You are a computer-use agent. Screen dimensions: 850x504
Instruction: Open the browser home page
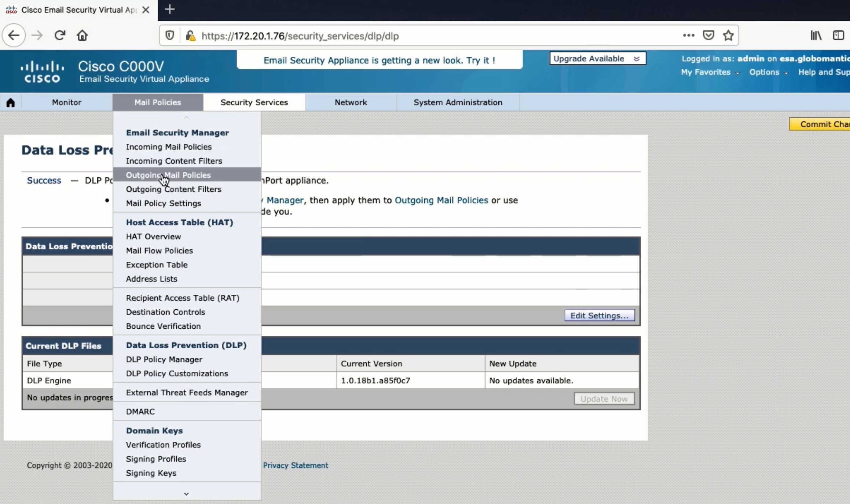click(82, 36)
